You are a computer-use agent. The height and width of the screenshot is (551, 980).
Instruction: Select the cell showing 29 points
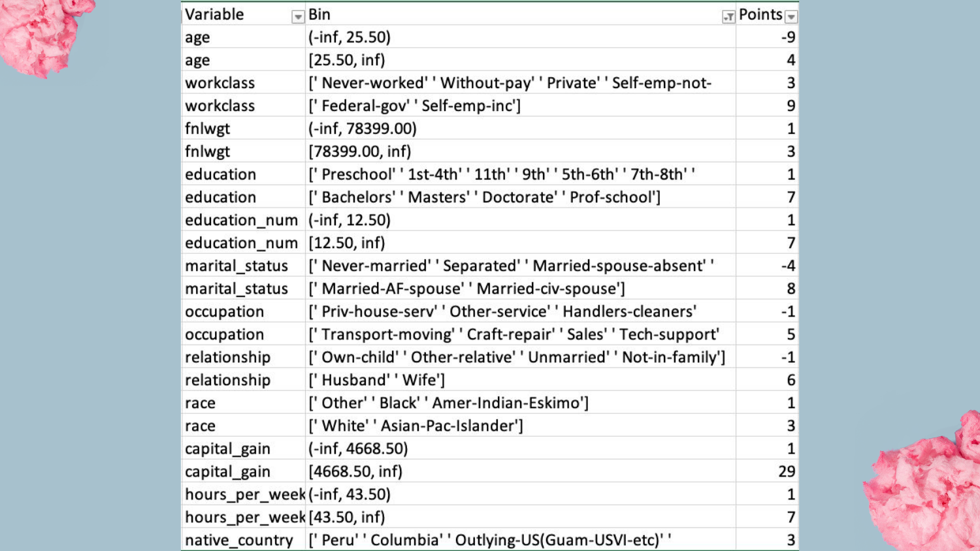coord(786,471)
